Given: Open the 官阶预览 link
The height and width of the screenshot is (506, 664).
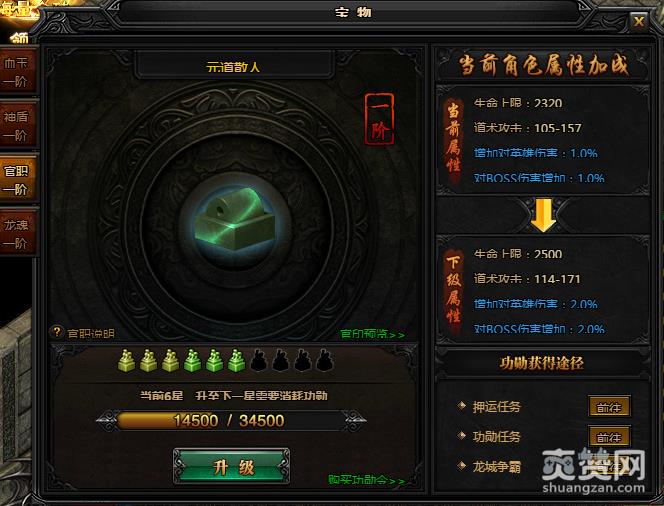Looking at the screenshot, I should point(372,334).
